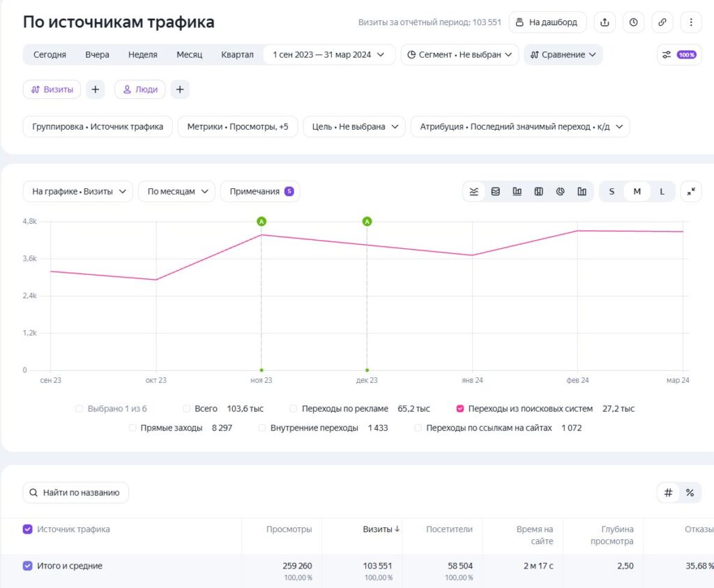Add condition plus next to Люди
The width and height of the screenshot is (714, 588).
coord(180,89)
